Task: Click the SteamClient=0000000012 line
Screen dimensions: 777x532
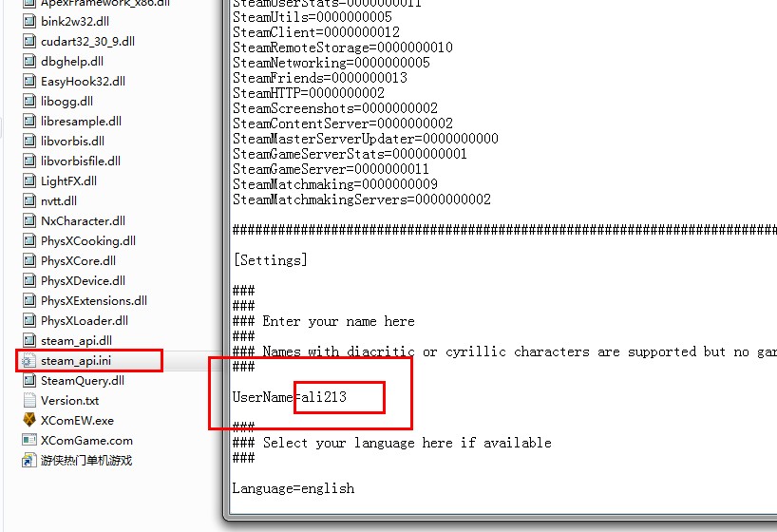Action: point(316,32)
